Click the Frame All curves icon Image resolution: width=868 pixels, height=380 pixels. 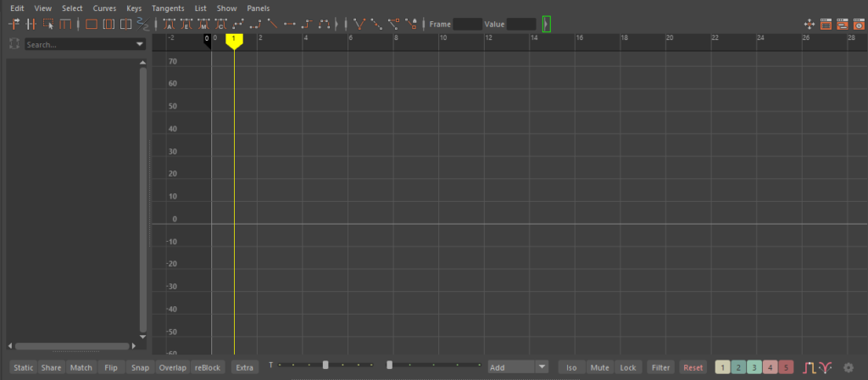click(92, 25)
